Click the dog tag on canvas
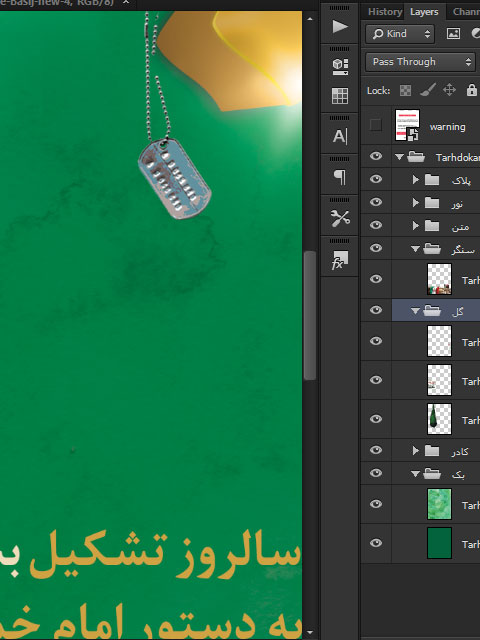 [175, 178]
